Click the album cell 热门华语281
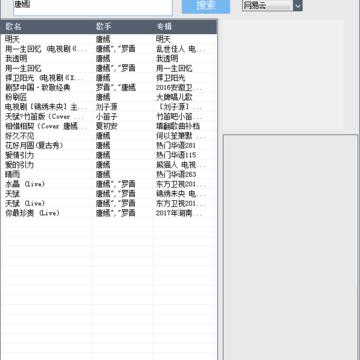This screenshot has width=360, height=360. coord(176,145)
